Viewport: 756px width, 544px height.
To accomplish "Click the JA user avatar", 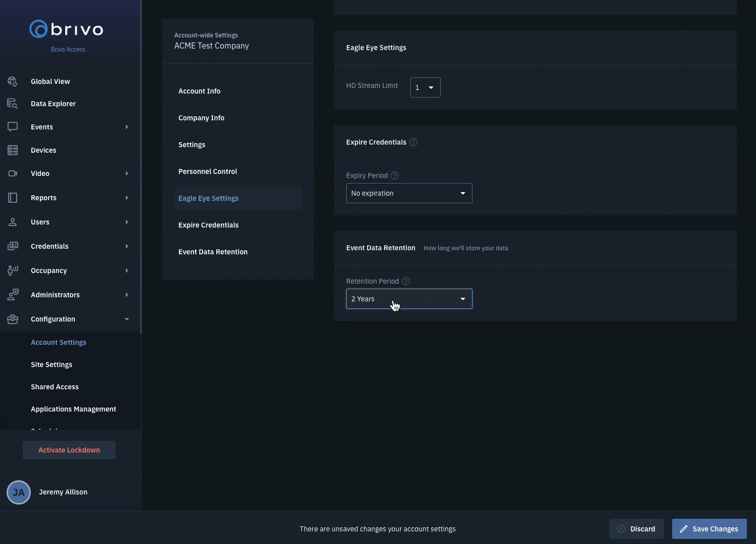I will [x=19, y=492].
